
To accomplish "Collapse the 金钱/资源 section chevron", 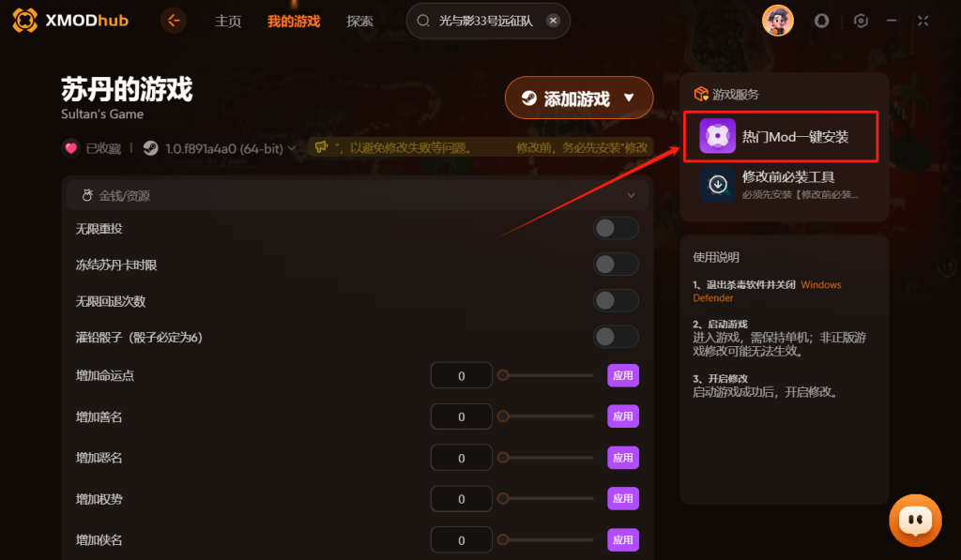I will click(631, 195).
